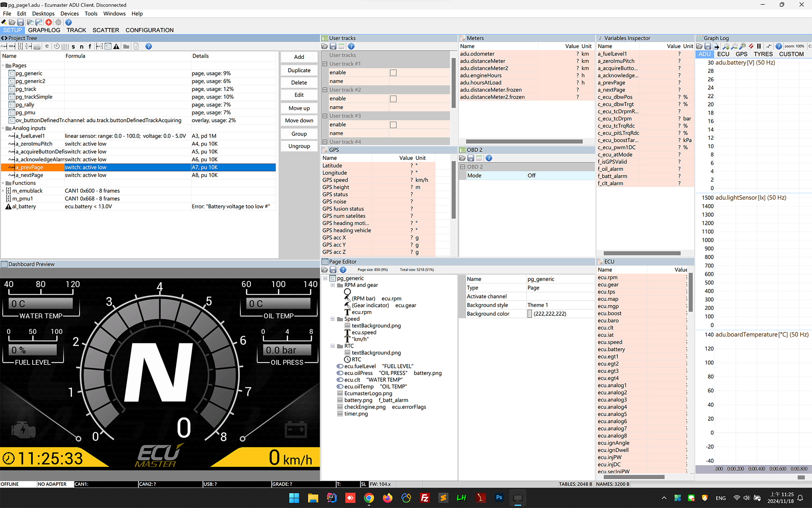This screenshot has height=508, width=812.
Task: Open the OBD 2 Mode value field
Action: pos(560,176)
